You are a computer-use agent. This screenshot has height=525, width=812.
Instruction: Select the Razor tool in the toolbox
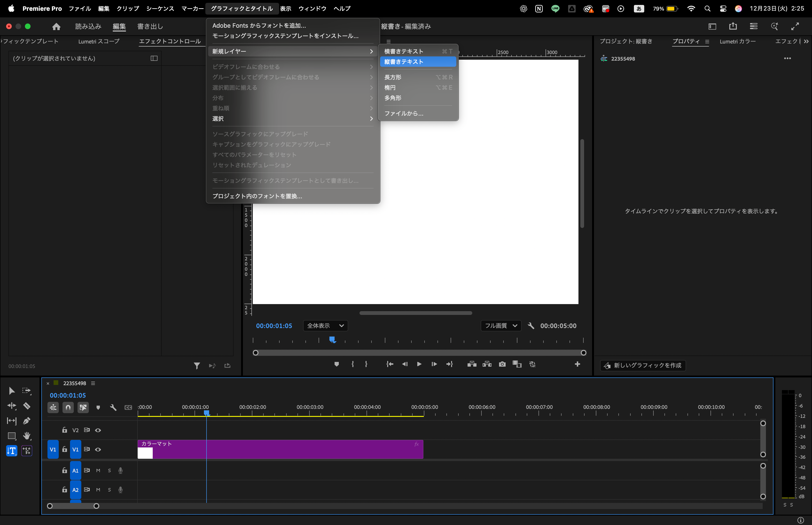point(27,406)
